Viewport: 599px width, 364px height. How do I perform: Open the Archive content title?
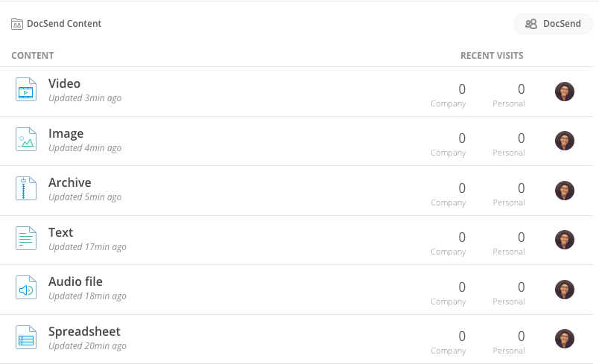tap(69, 182)
